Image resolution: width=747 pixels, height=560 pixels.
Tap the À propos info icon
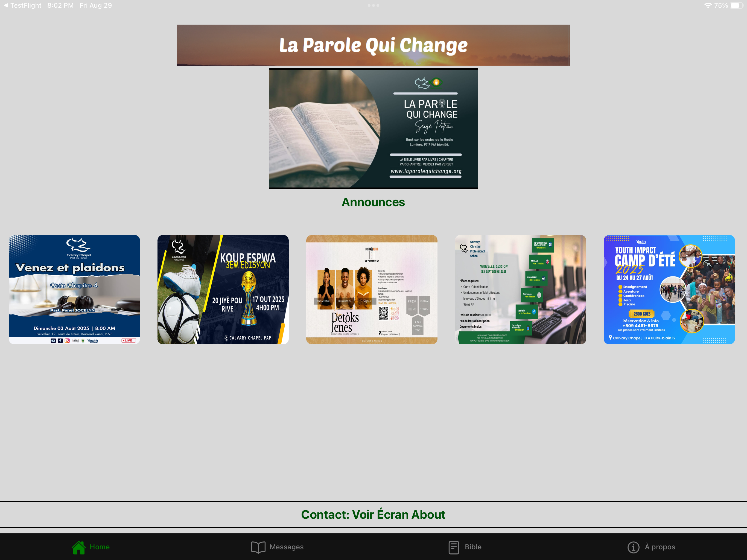633,547
